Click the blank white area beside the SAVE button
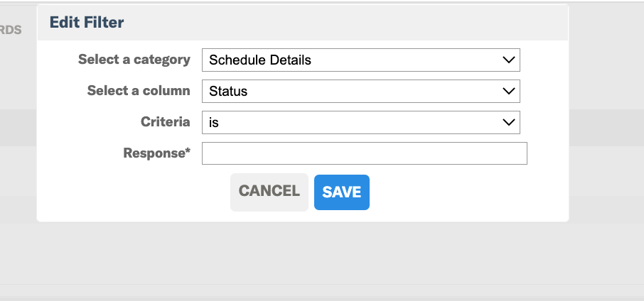Viewport: 644px width, 301px height. [468, 192]
